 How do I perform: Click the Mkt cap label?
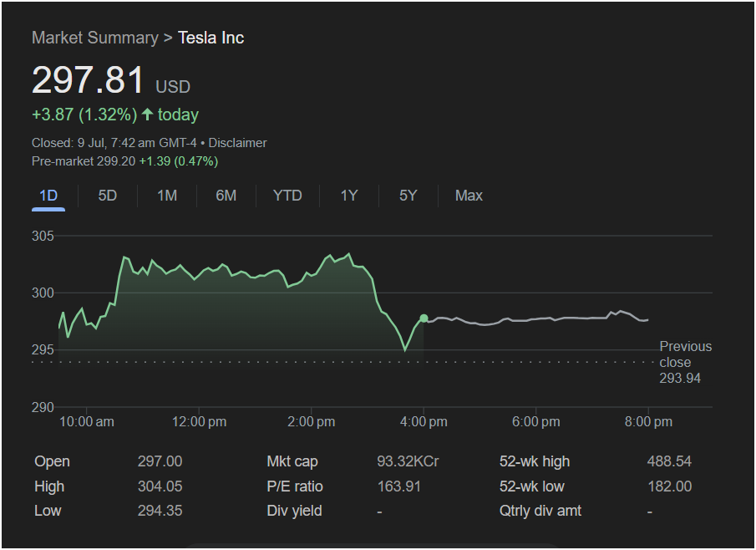(292, 461)
